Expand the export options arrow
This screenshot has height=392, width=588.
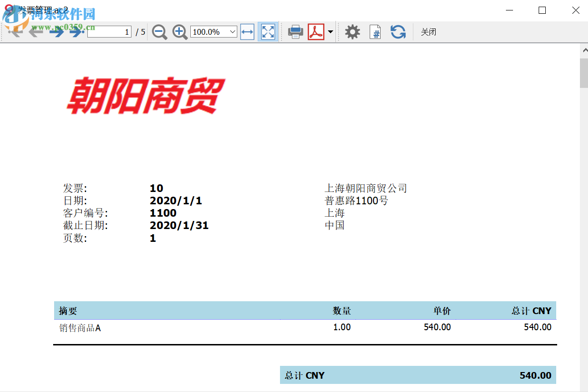[x=330, y=32]
